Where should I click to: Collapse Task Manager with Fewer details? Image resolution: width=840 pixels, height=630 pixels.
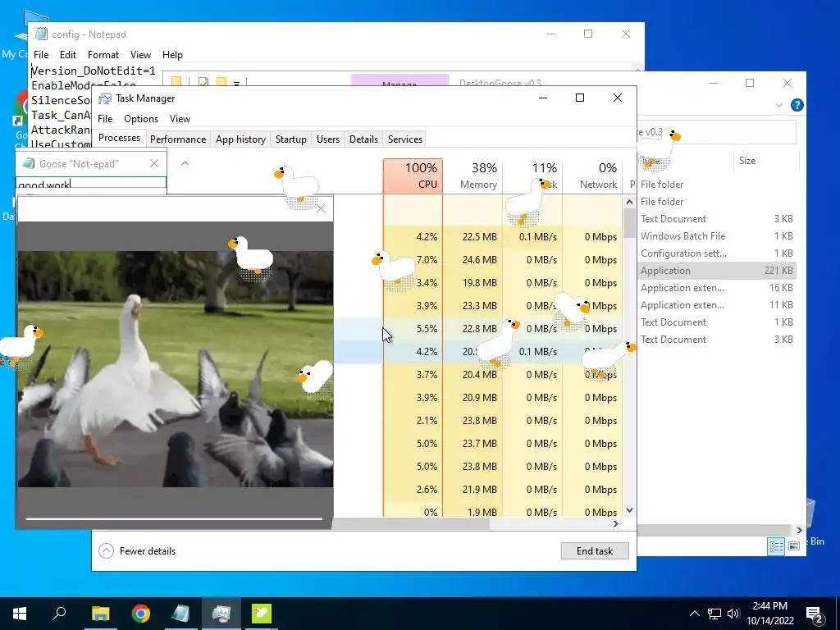click(138, 550)
